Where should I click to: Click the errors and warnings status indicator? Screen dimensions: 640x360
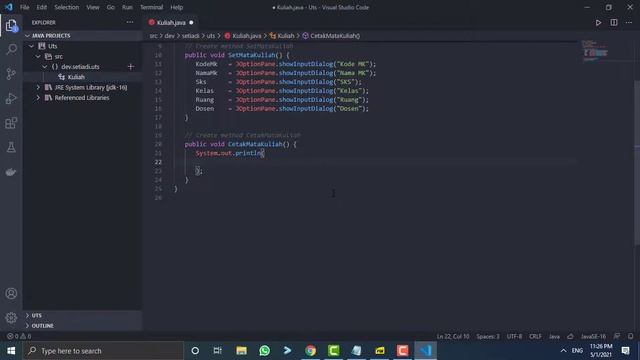(x=19, y=336)
